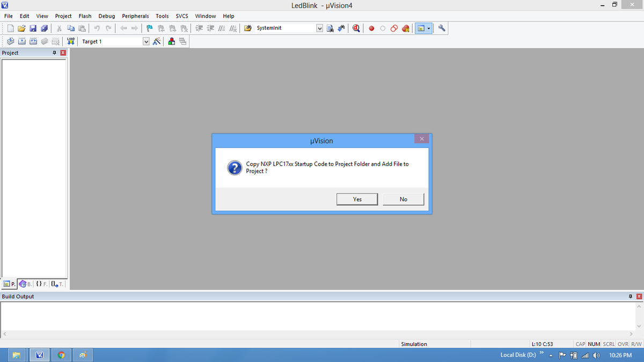Click the Download LOAD icon
This screenshot has height=362, width=644.
coord(71,41)
